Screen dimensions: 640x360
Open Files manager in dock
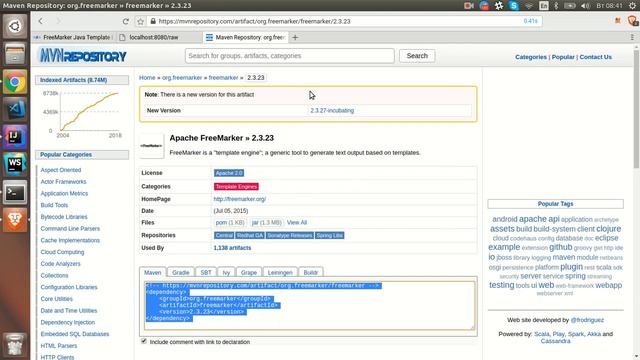(x=15, y=54)
